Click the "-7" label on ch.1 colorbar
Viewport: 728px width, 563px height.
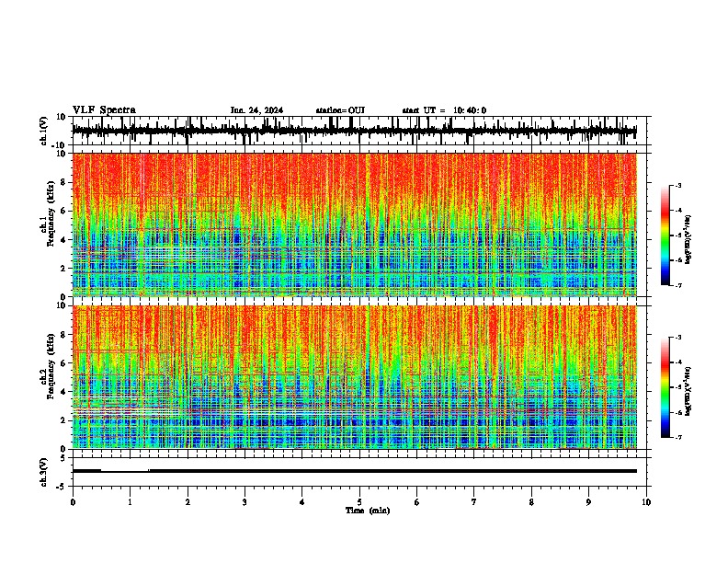[x=677, y=285]
